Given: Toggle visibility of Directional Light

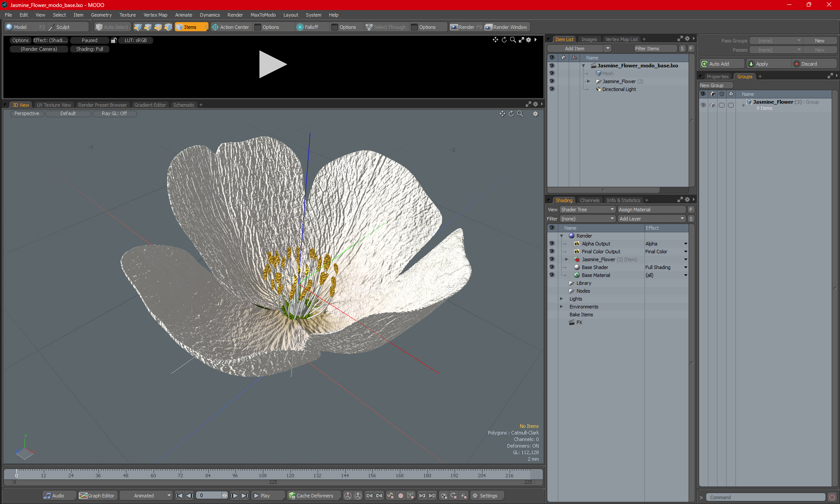Looking at the screenshot, I should 551,89.
